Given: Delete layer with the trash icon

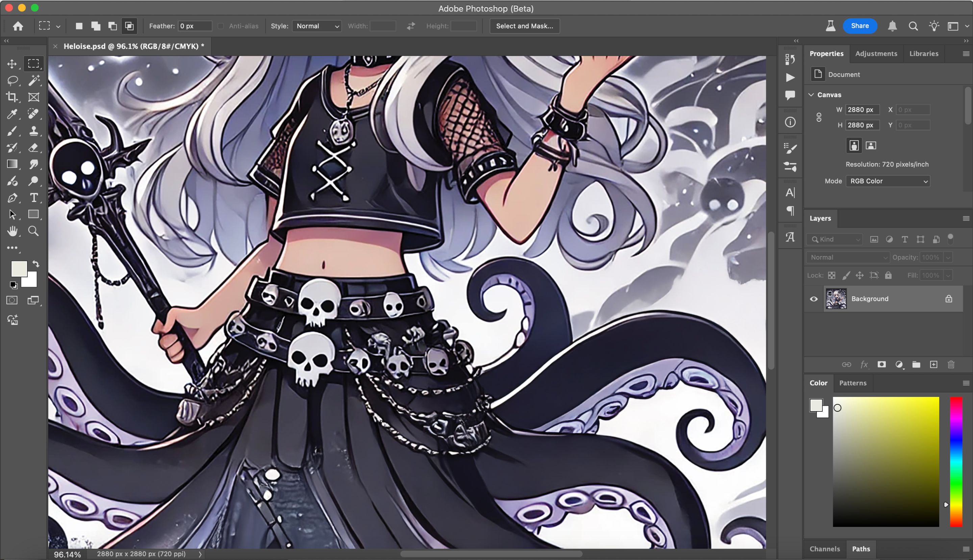Looking at the screenshot, I should [951, 365].
